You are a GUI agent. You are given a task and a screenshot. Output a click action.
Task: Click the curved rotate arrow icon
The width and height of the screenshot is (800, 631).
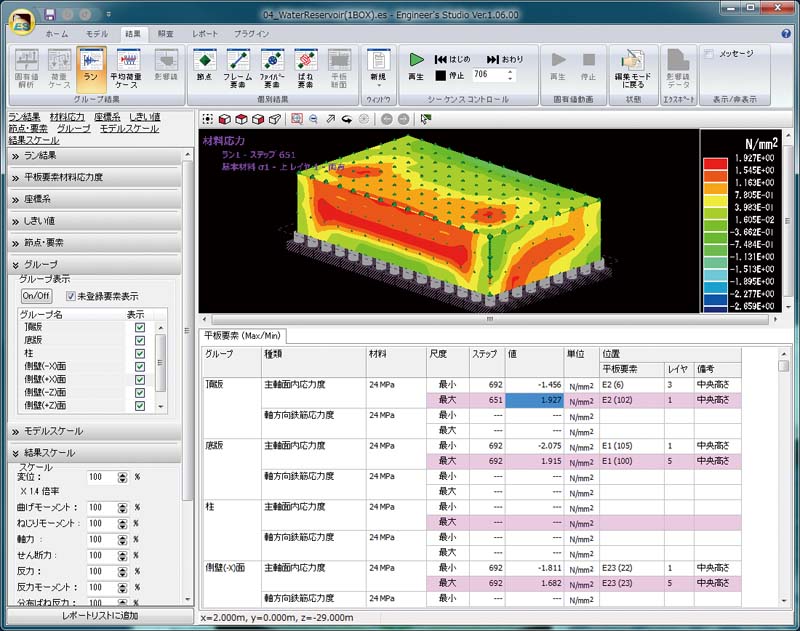click(347, 119)
